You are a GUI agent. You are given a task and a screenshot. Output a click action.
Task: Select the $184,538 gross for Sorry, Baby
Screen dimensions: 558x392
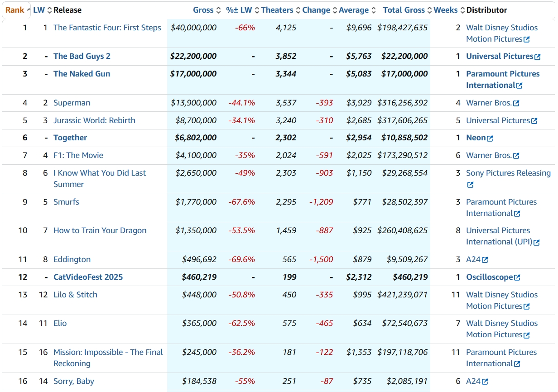click(x=199, y=381)
